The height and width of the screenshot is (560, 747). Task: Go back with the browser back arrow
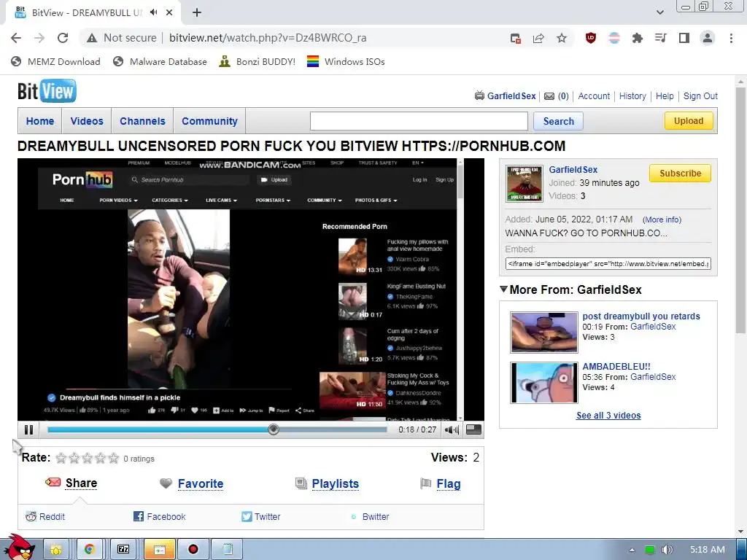(16, 38)
